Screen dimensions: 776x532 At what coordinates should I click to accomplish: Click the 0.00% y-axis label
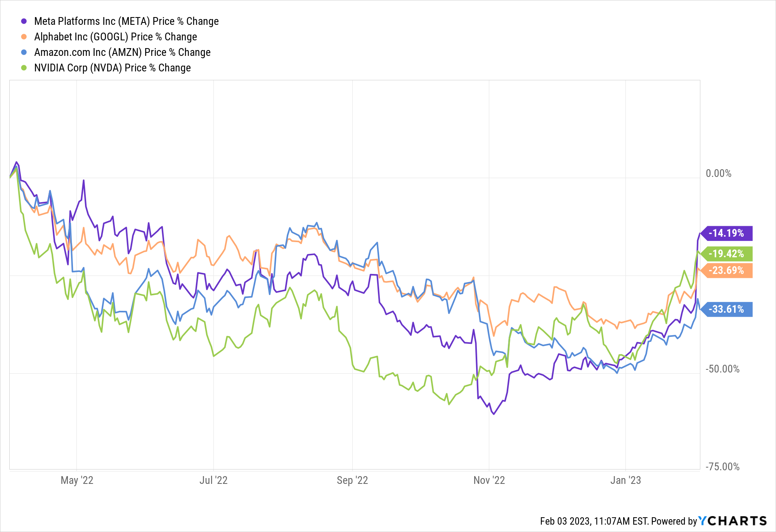[718, 173]
